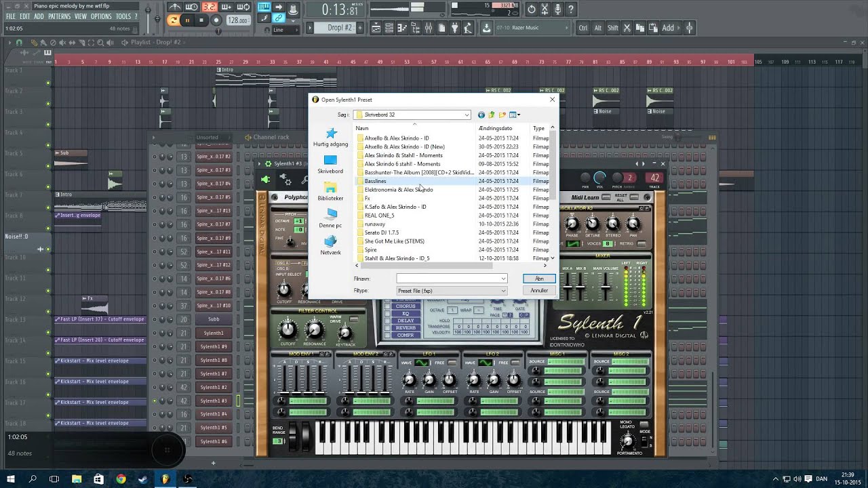Toggle pattern/song mode button
The width and height of the screenshot is (868, 488).
tap(173, 20)
